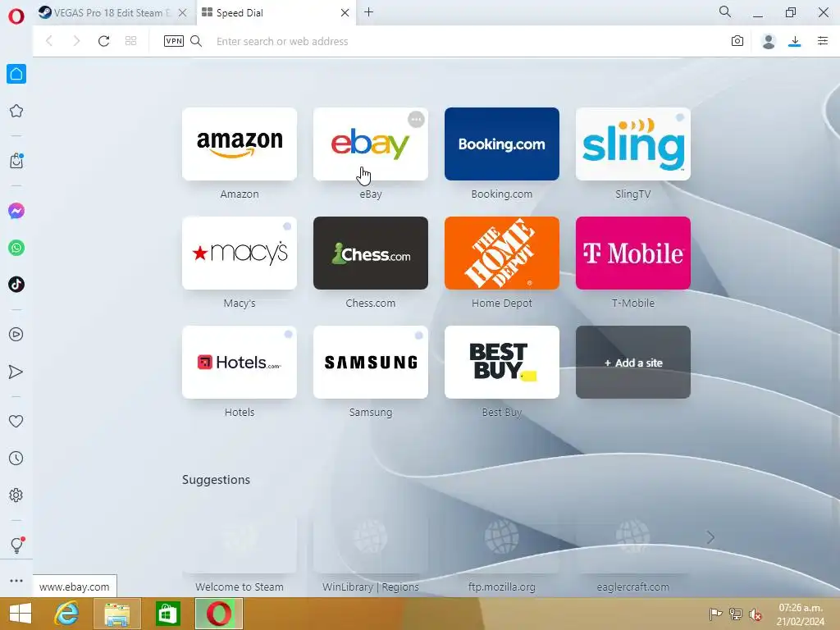Viewport: 840px width, 630px height.
Task: Close the VEGAS Pro 18 tab
Action: coord(183,13)
